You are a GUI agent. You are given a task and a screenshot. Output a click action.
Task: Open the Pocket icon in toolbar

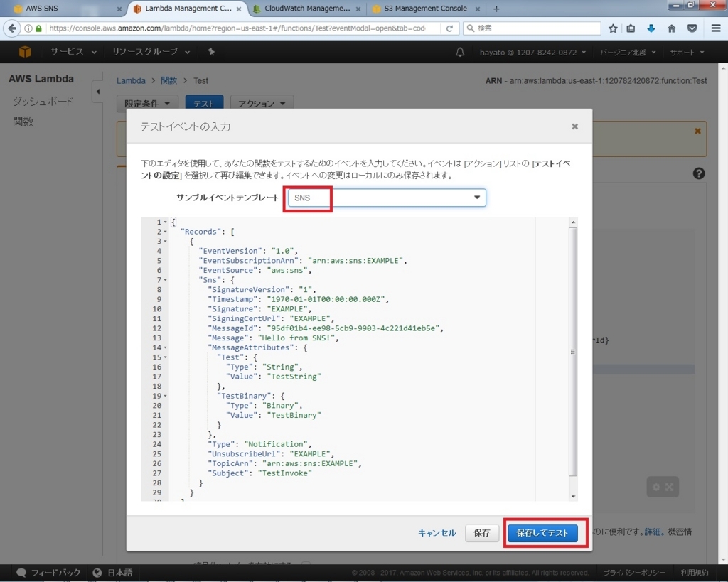tap(692, 28)
